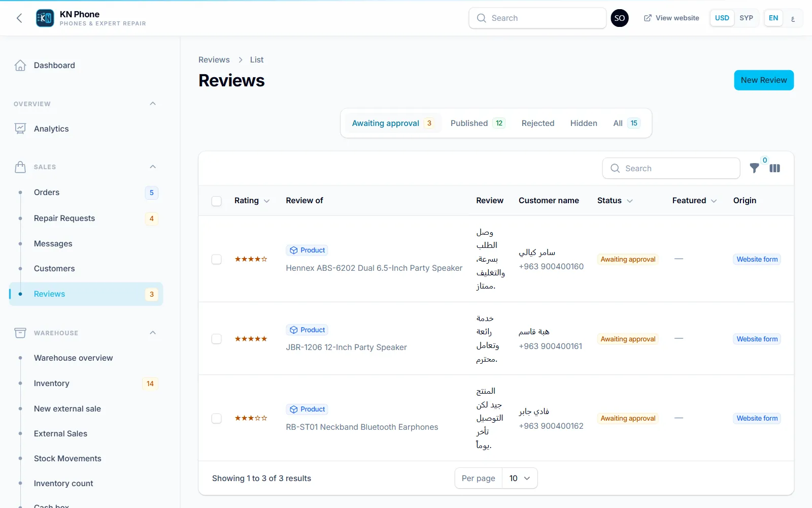Viewport: 812px width, 508px height.
Task: Switch to the Rejected tab
Action: pyautogui.click(x=538, y=123)
